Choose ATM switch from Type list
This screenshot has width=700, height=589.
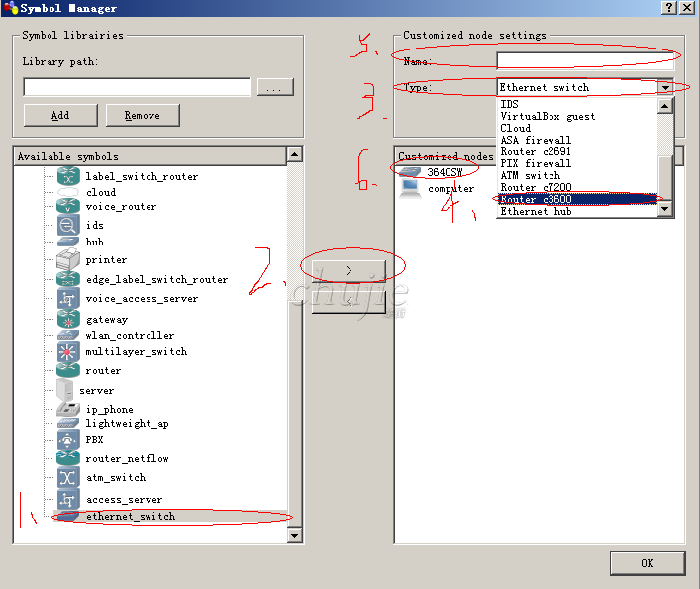tap(577, 175)
